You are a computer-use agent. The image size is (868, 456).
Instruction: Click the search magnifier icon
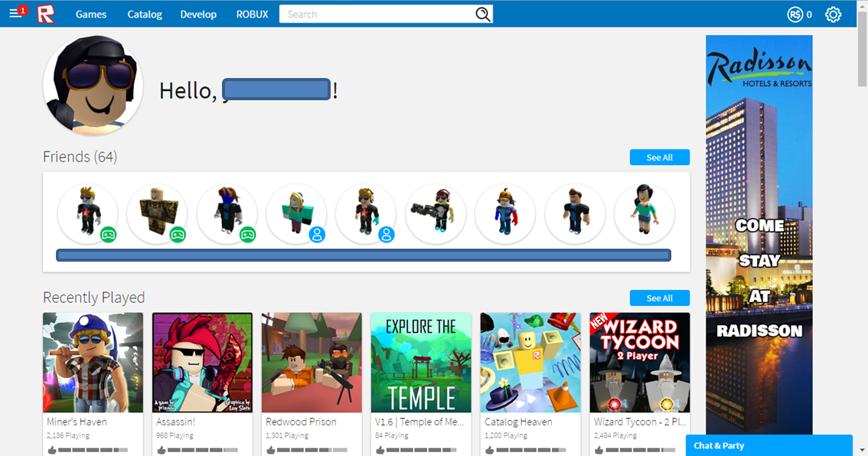483,15
